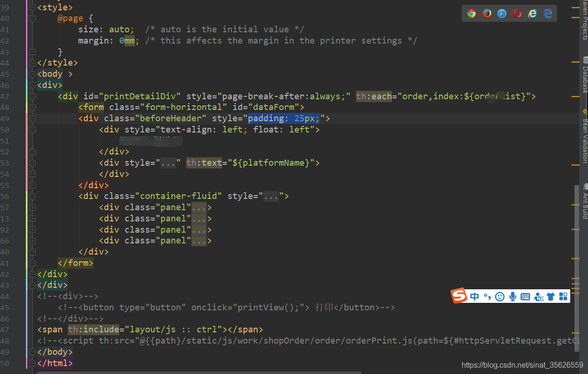Click the commented script th:src line

[x=309, y=341]
